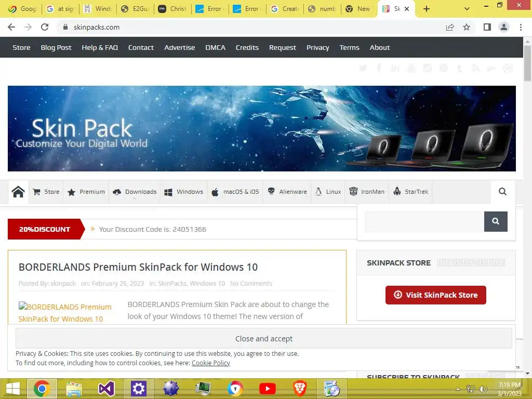Open the StarTrek category
The height and width of the screenshot is (399, 532).
click(x=410, y=192)
